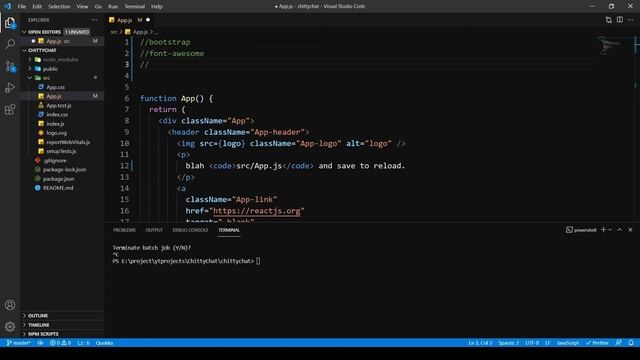This screenshot has height=360, width=640.
Task: Open index.css in the file tree
Action: [57, 115]
